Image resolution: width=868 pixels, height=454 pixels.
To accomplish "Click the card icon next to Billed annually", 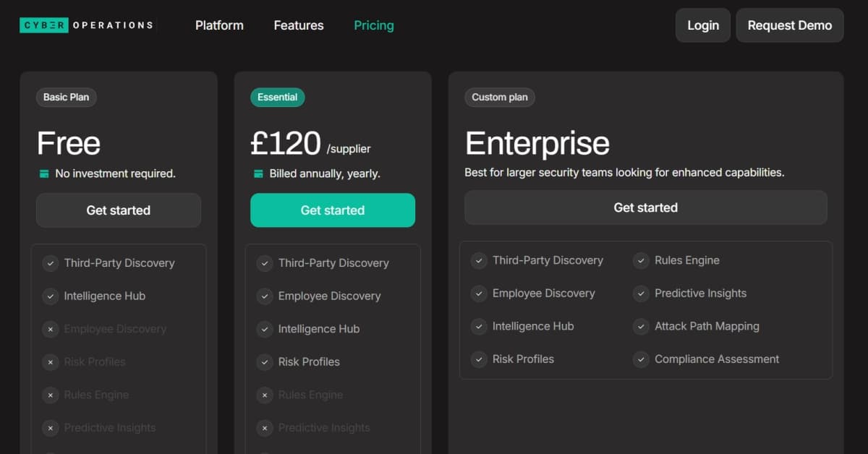I will tap(258, 174).
